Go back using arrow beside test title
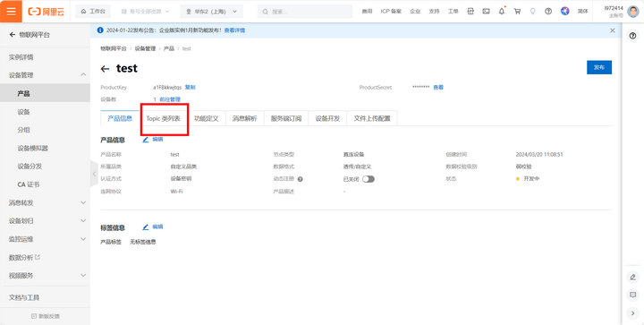This screenshot has height=325, width=644. point(105,69)
